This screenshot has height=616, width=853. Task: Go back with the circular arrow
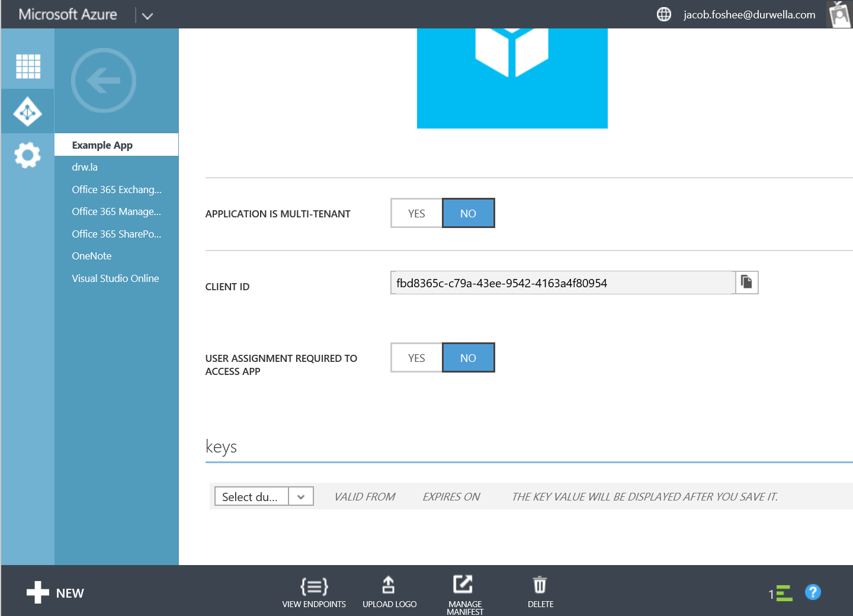click(x=104, y=81)
